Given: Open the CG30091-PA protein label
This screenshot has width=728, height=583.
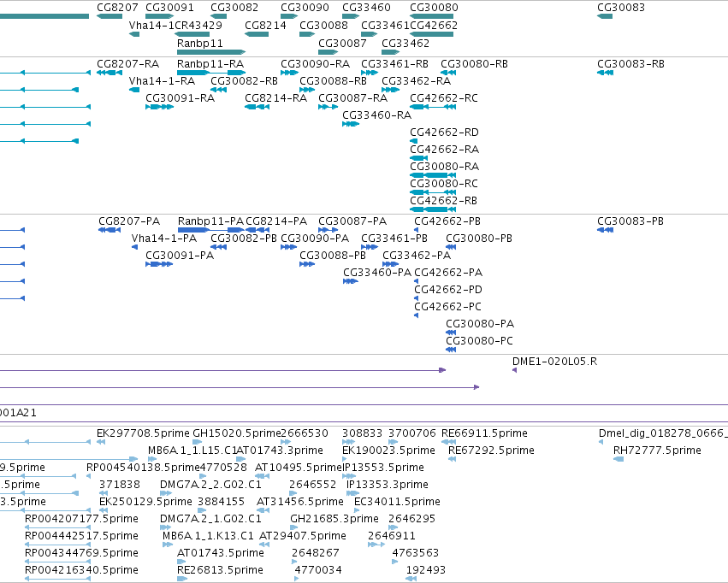Looking at the screenshot, I should 180,255.
